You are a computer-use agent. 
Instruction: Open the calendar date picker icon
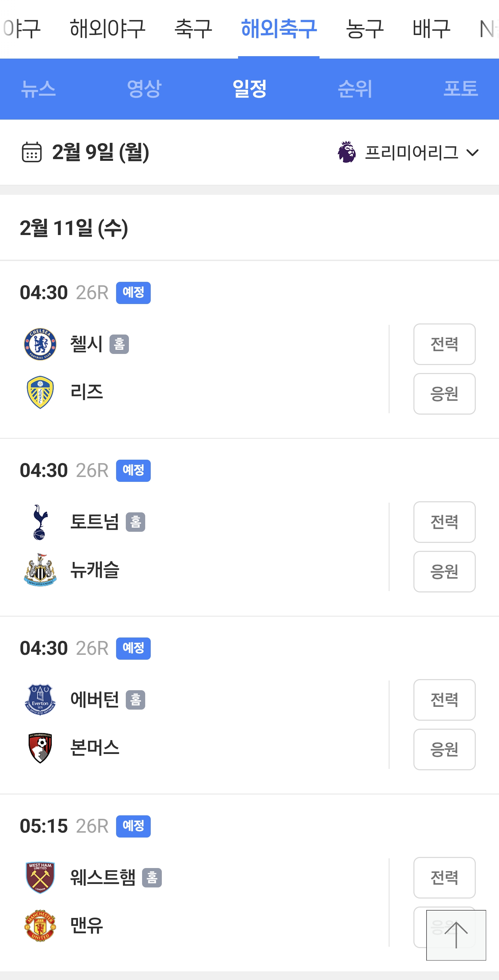pos(32,152)
